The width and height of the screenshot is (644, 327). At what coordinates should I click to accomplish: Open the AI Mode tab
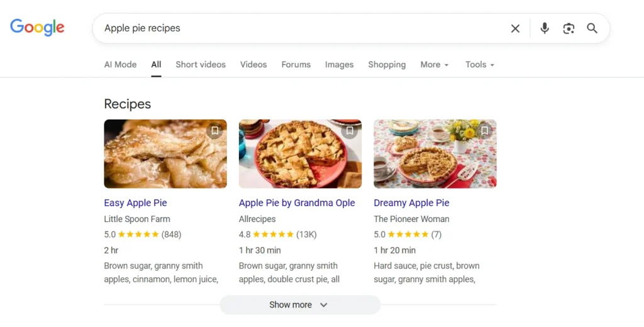(x=120, y=64)
